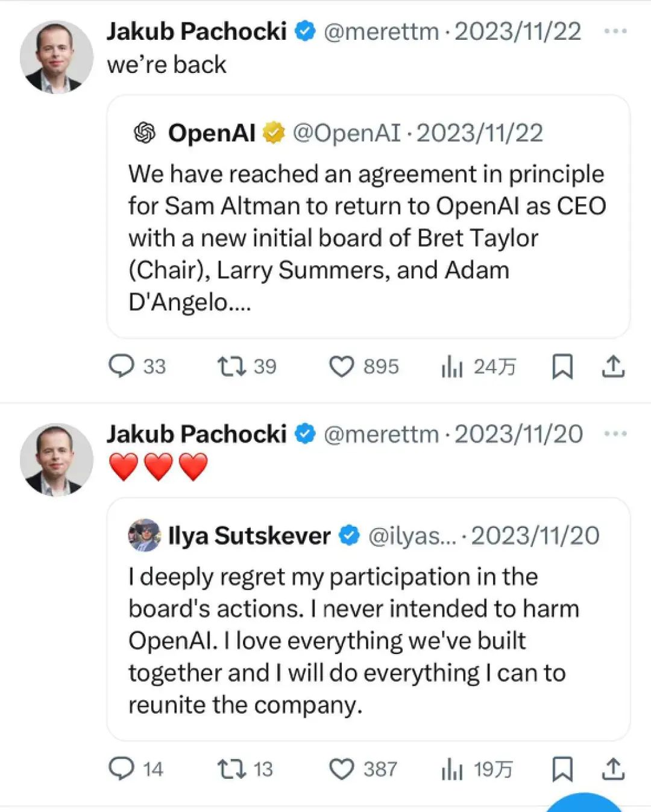
Task: Open the OpenAI account name in quoted tweet
Action: click(x=212, y=133)
